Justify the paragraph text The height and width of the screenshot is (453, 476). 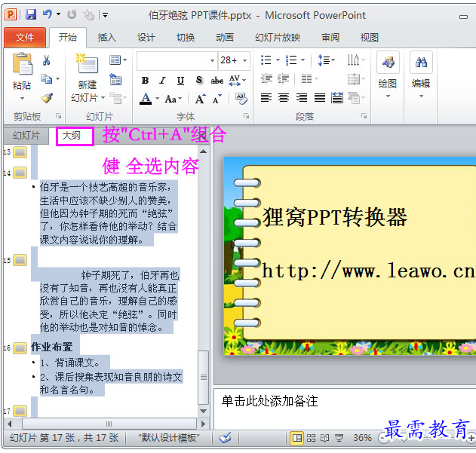[319, 98]
